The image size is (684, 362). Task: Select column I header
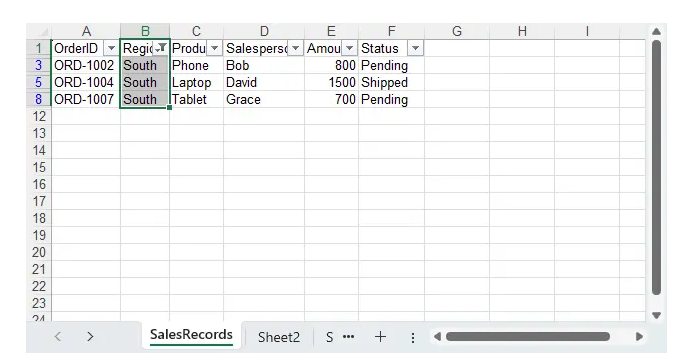pos(587,31)
